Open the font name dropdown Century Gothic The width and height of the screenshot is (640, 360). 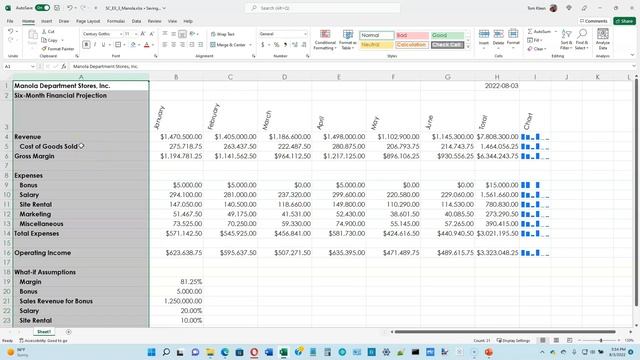(x=121, y=34)
